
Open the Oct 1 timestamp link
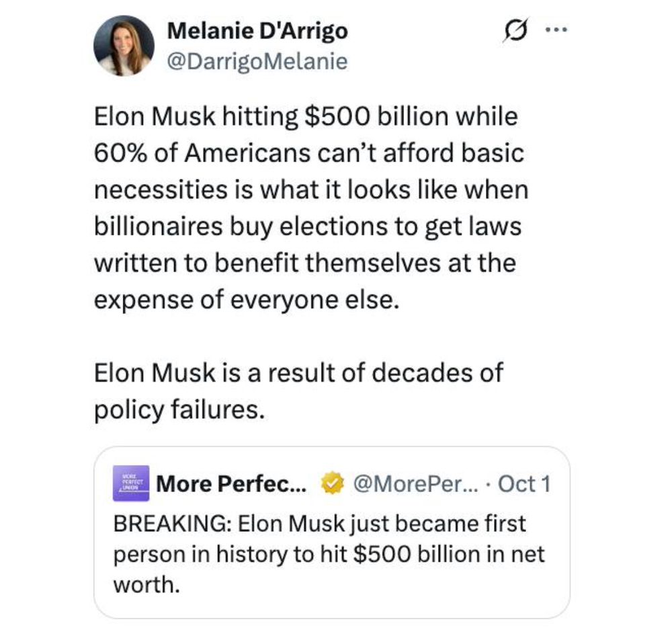pyautogui.click(x=524, y=484)
